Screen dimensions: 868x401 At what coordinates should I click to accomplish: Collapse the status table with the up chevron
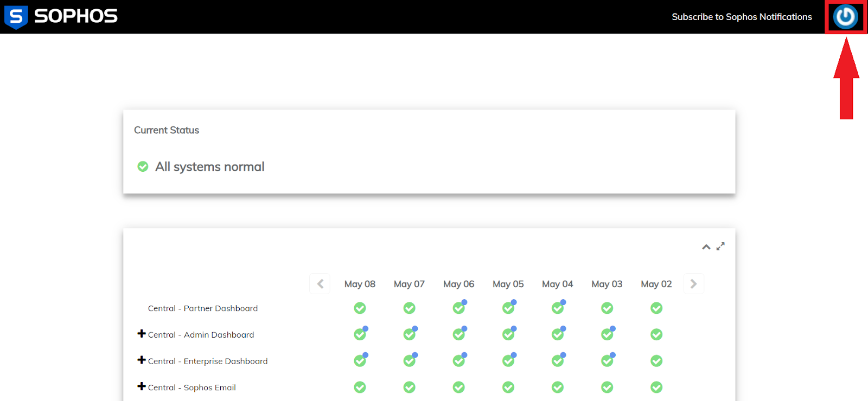click(x=706, y=247)
